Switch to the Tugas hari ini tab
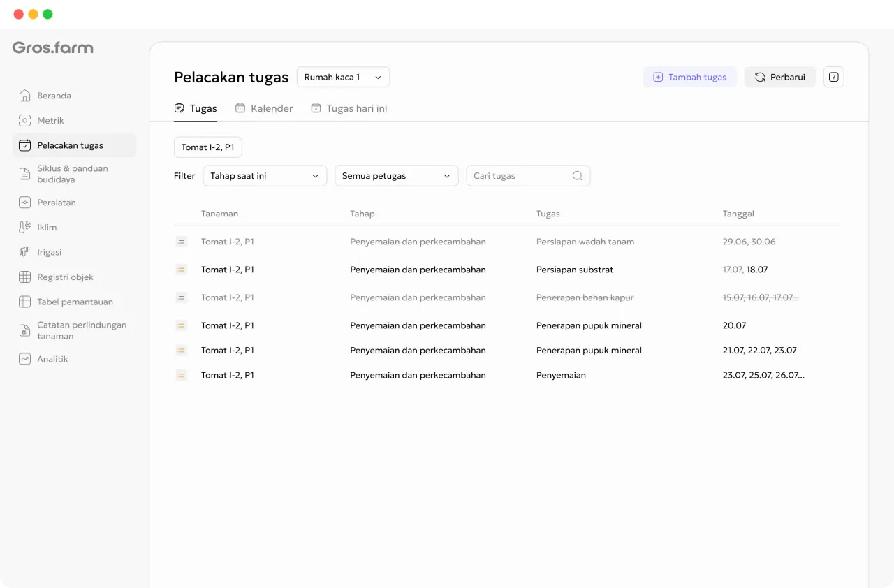Image resolution: width=894 pixels, height=588 pixels. click(x=349, y=108)
